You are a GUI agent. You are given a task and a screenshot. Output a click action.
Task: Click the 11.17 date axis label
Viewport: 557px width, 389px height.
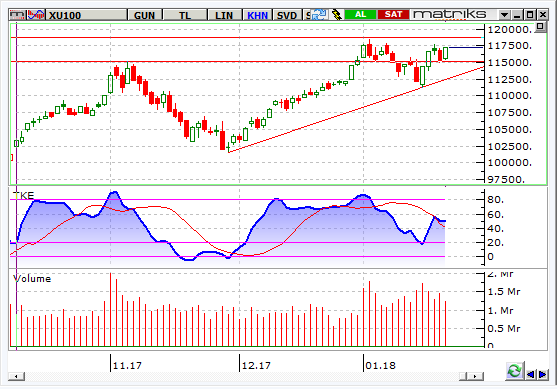point(127,365)
